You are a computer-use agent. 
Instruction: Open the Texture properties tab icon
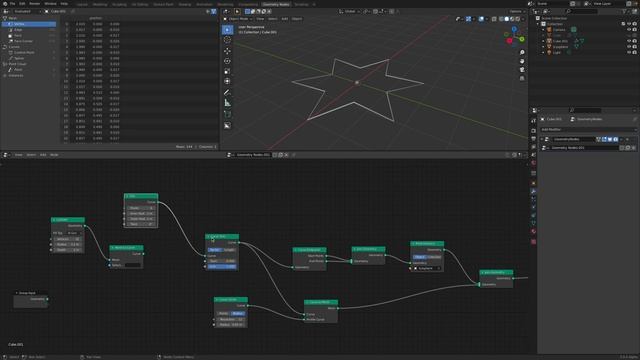[x=533, y=242]
